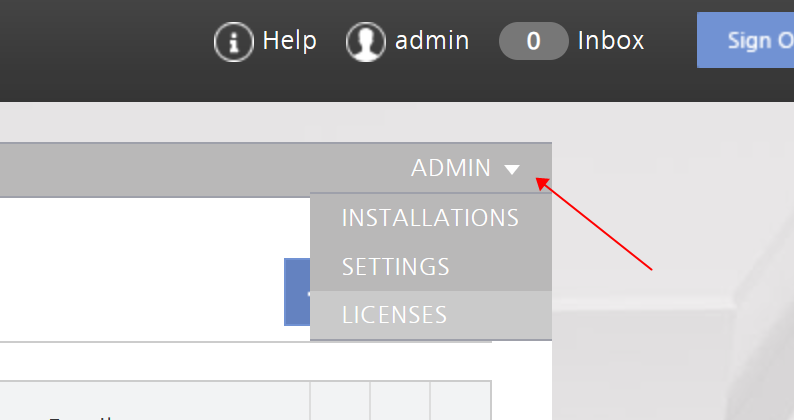Click the Help info icon
Viewport: 794px width, 420px height.
pyautogui.click(x=234, y=41)
